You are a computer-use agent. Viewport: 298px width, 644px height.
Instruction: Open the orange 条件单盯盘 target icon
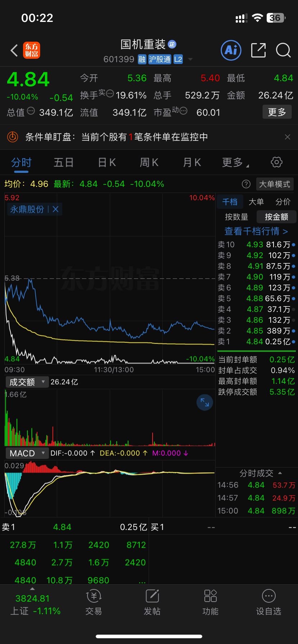point(13,137)
